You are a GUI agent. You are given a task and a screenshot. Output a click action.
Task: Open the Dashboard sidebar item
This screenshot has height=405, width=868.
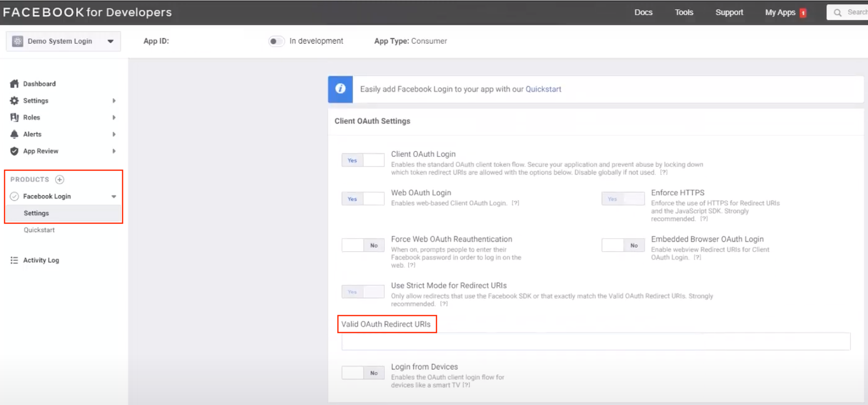(x=39, y=84)
